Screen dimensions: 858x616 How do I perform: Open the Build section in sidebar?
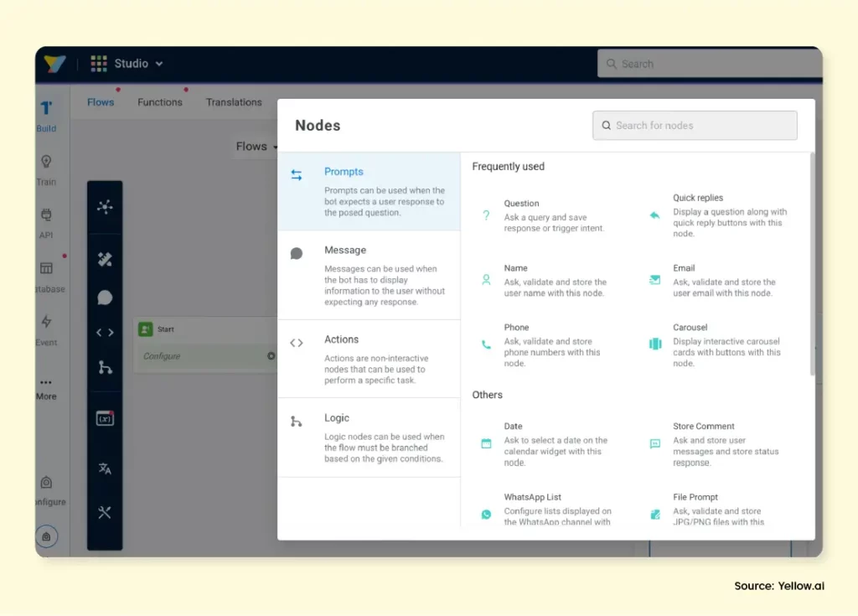pyautogui.click(x=47, y=116)
